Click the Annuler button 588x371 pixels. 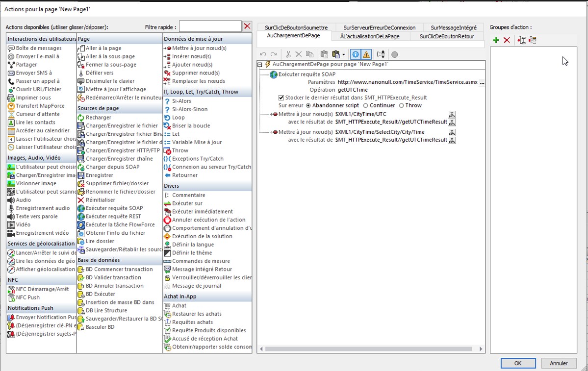point(559,363)
